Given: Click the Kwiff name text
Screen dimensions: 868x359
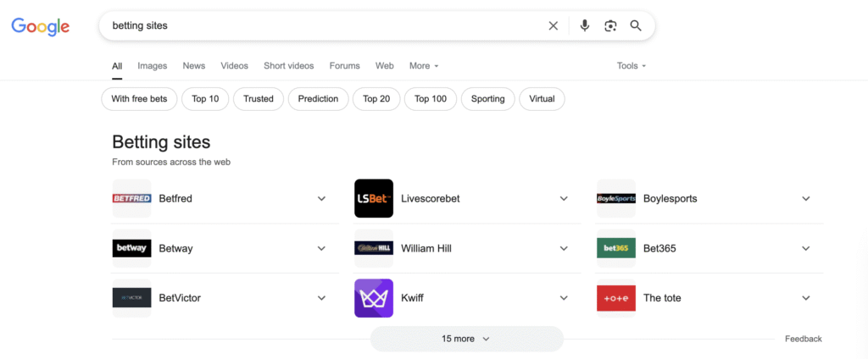Looking at the screenshot, I should click(x=413, y=298).
